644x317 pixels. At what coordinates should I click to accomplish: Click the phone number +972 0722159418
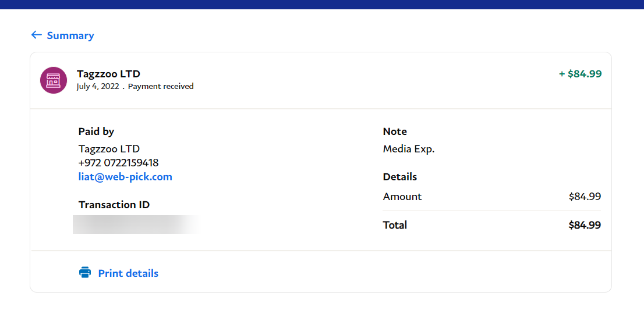point(118,163)
